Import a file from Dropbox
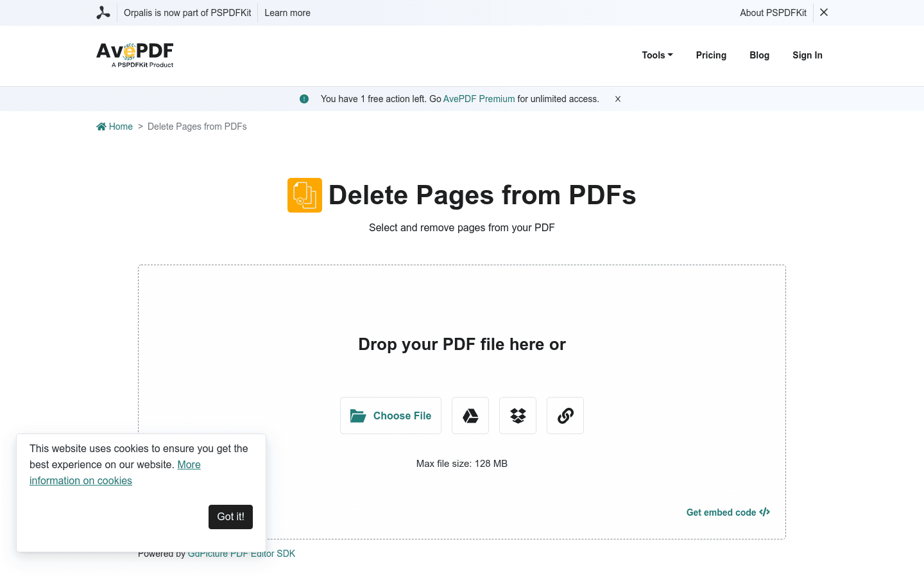This screenshot has height=578, width=924. 517,416
